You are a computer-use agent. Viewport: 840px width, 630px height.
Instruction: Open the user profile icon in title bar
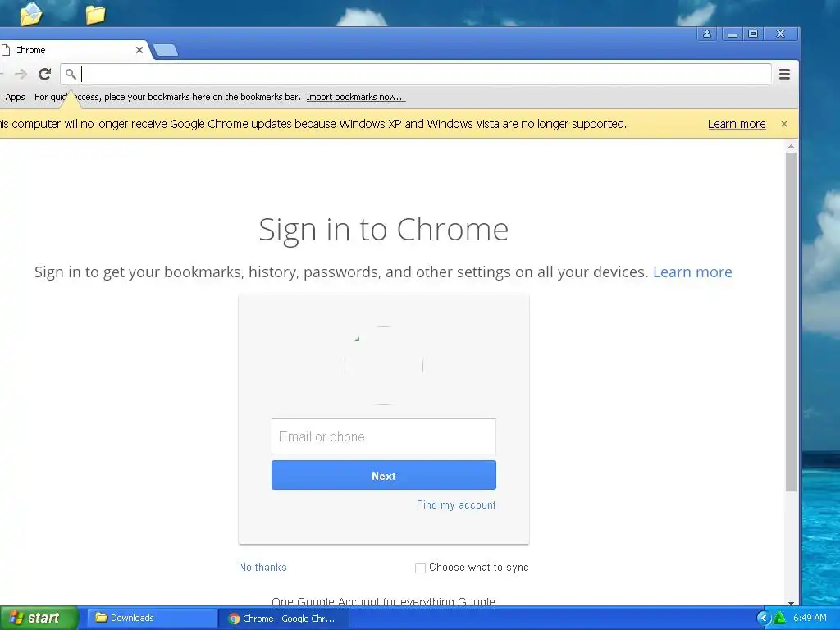[x=707, y=34]
